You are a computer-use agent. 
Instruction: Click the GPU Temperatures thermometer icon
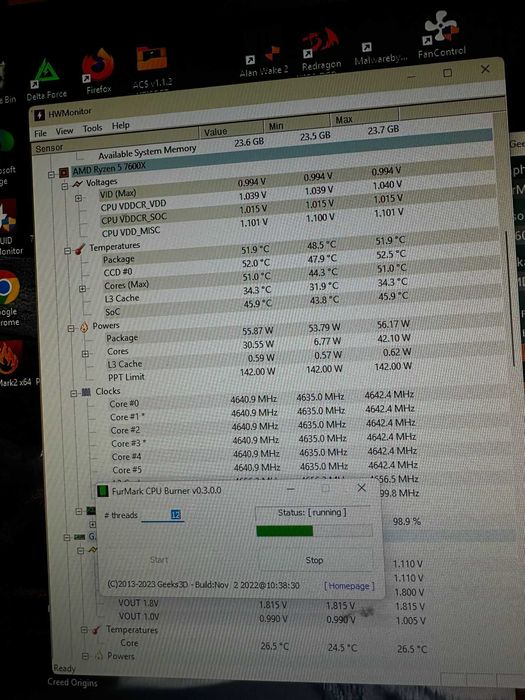tap(96, 630)
